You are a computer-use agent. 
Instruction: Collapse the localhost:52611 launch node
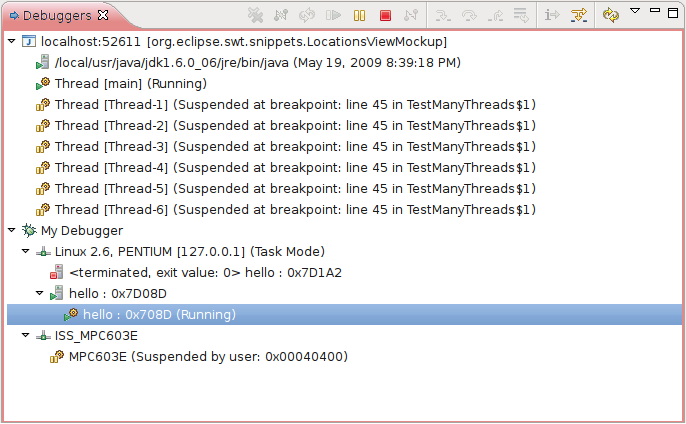[x=12, y=42]
